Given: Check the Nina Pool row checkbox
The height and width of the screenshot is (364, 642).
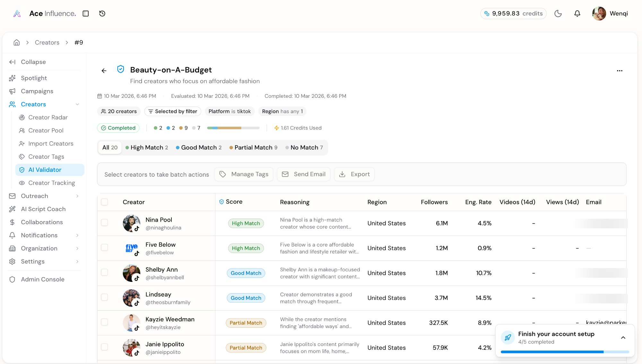Looking at the screenshot, I should click(105, 223).
